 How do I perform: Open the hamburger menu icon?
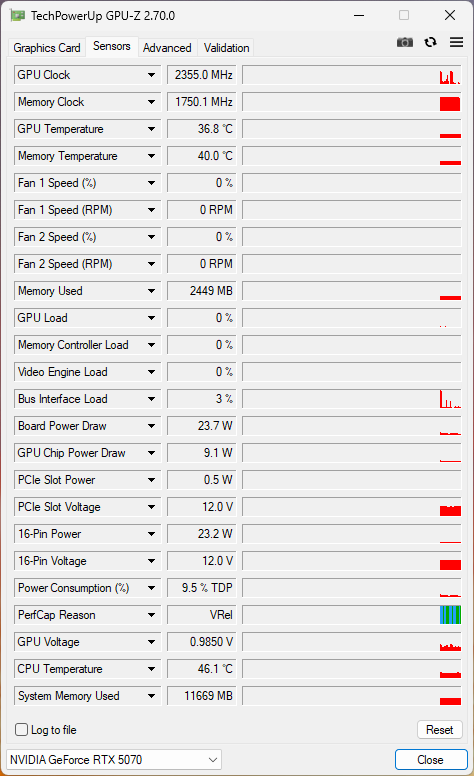coord(456,43)
